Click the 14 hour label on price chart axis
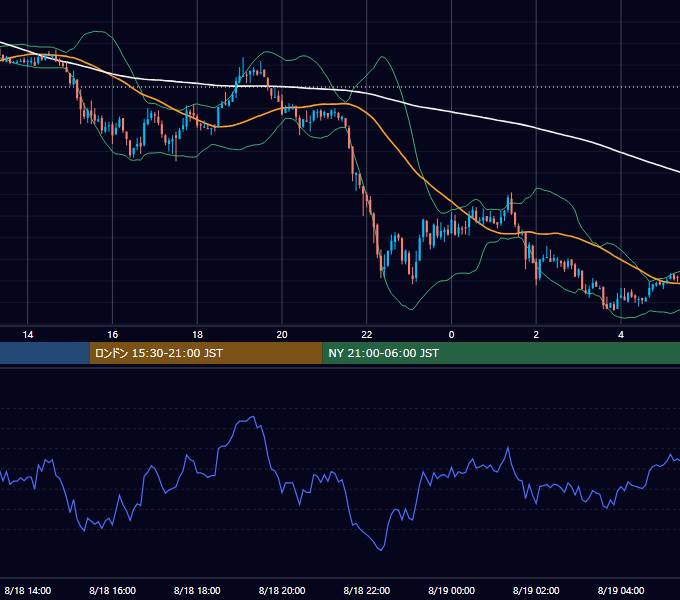The image size is (680, 600). [28, 335]
